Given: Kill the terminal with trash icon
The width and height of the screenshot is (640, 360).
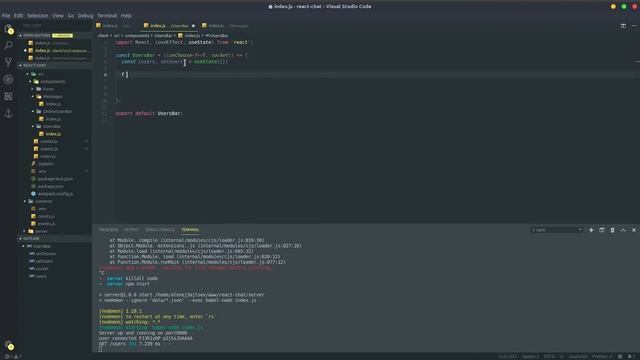Looking at the screenshot, I should (x=612, y=230).
